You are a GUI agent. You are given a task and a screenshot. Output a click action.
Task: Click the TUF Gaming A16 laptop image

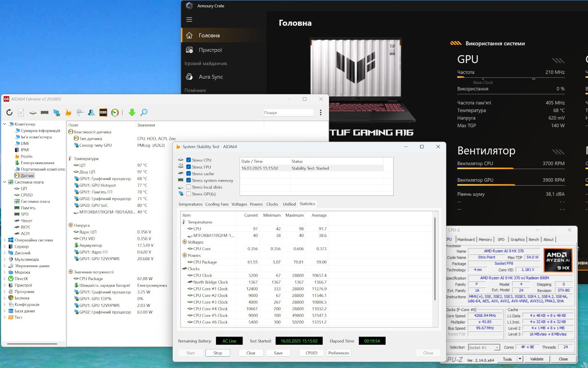point(362,80)
